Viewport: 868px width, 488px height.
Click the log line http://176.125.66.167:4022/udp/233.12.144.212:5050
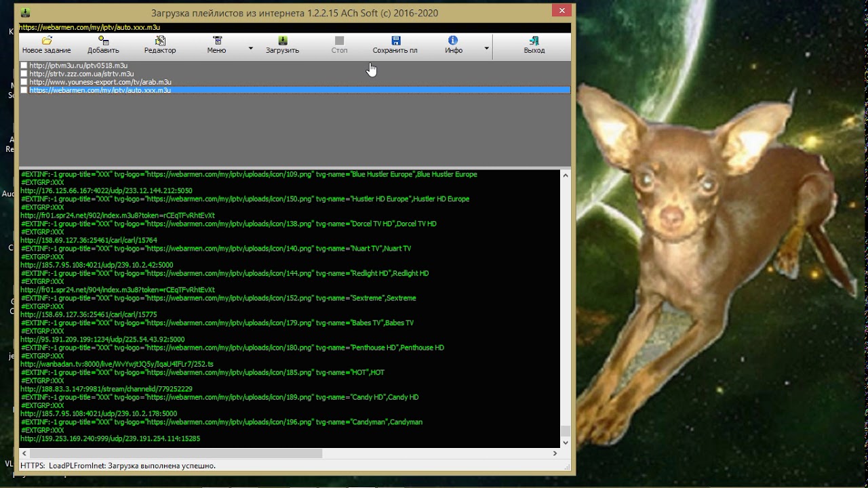pos(106,191)
